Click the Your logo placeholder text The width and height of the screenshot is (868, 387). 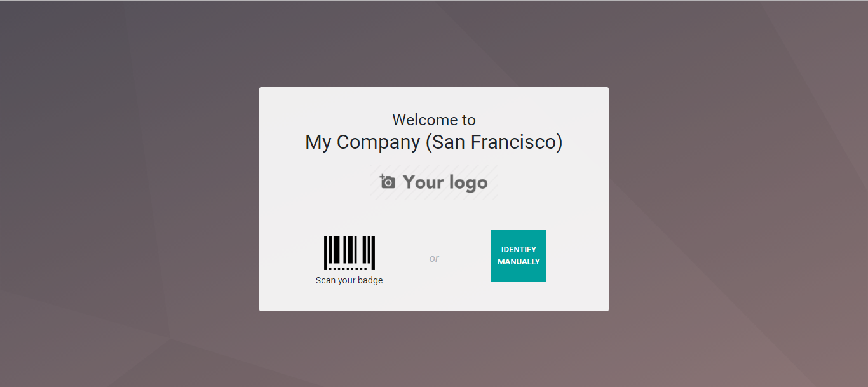click(445, 183)
